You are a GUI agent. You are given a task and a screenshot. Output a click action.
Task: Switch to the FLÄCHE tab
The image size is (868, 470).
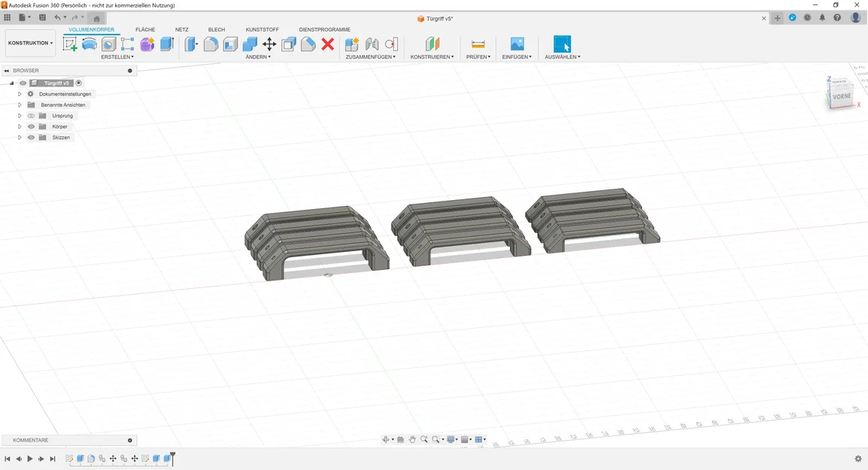pos(145,30)
